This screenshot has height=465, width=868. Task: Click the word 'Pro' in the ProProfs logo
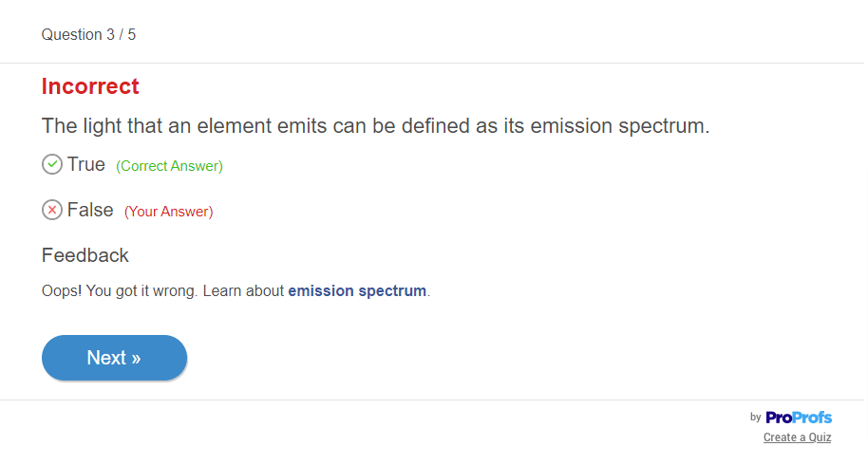click(779, 418)
